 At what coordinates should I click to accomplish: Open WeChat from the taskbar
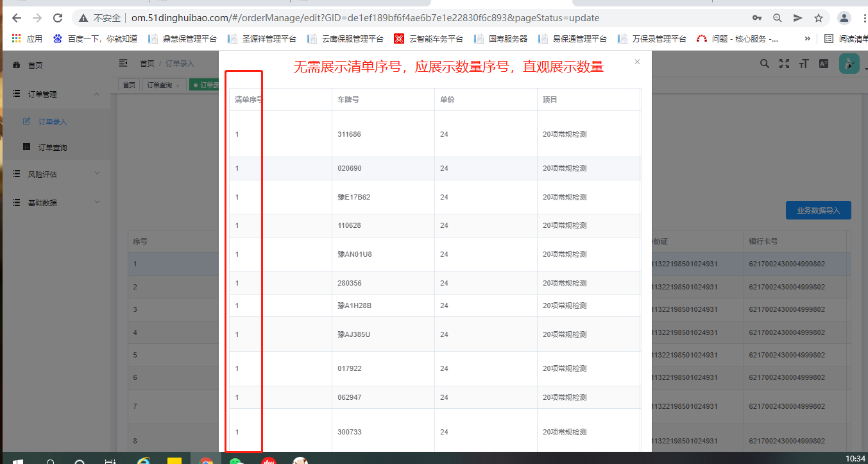point(237,461)
